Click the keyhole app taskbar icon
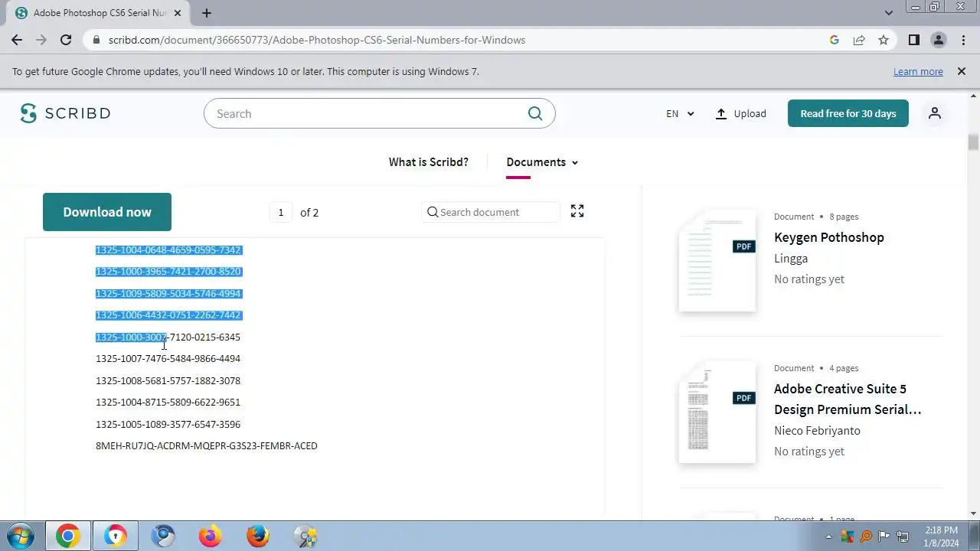The image size is (980, 551). [x=116, y=536]
